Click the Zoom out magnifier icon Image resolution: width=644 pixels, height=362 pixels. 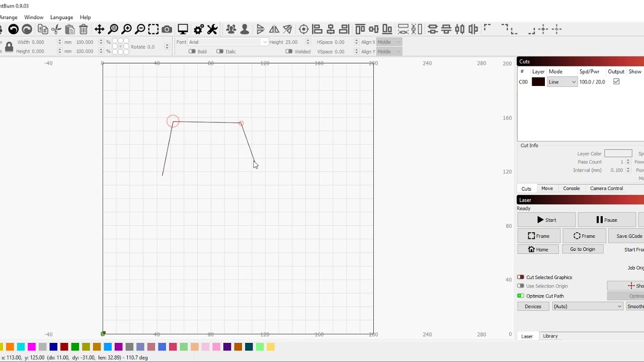(140, 30)
